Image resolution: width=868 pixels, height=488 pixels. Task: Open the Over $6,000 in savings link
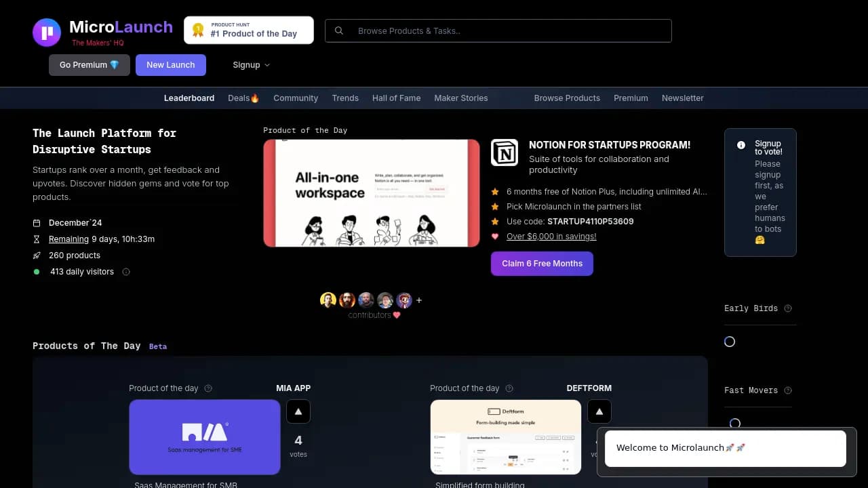coord(551,237)
